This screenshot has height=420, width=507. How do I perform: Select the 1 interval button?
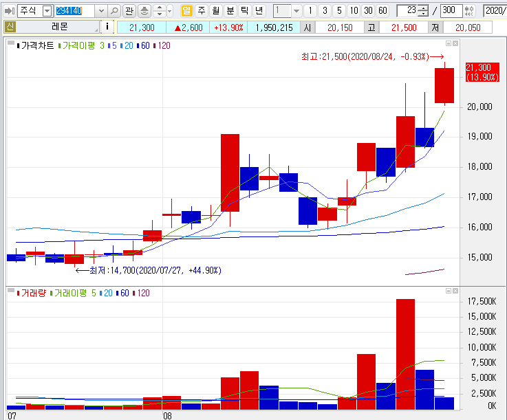(x=310, y=11)
